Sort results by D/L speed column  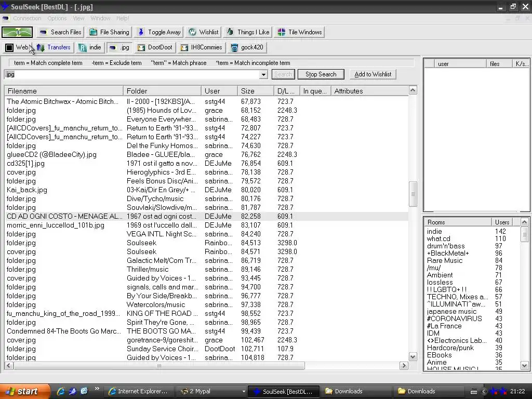[287, 91]
